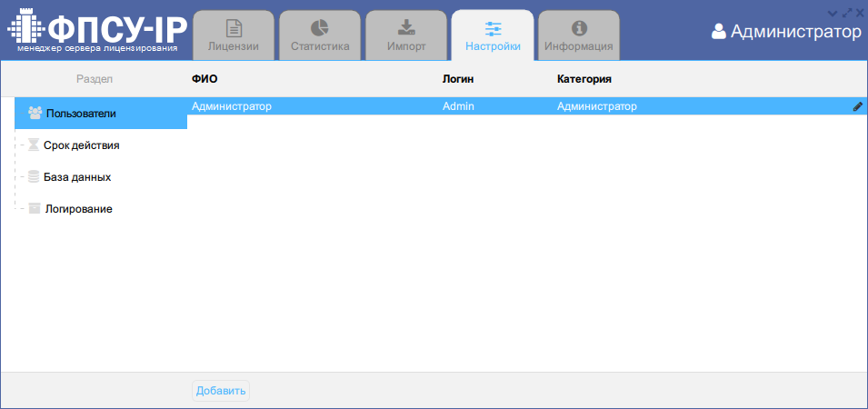This screenshot has height=409, width=868.
Task: Select the Настройки tab
Action: (x=492, y=35)
